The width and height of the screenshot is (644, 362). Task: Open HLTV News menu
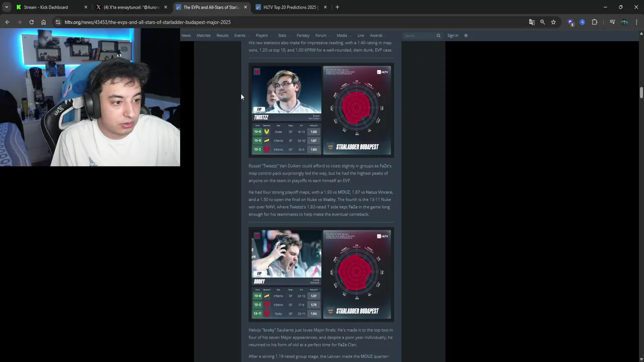point(186,36)
